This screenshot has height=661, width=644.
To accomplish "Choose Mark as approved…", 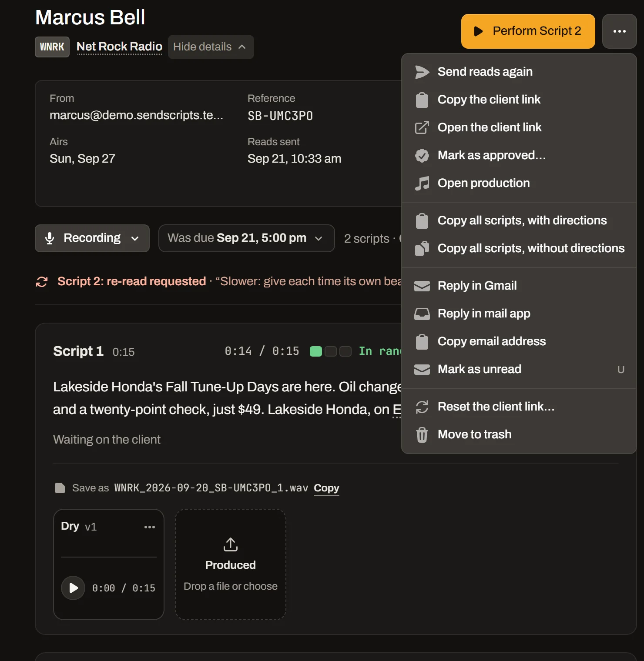I will 519,155.
